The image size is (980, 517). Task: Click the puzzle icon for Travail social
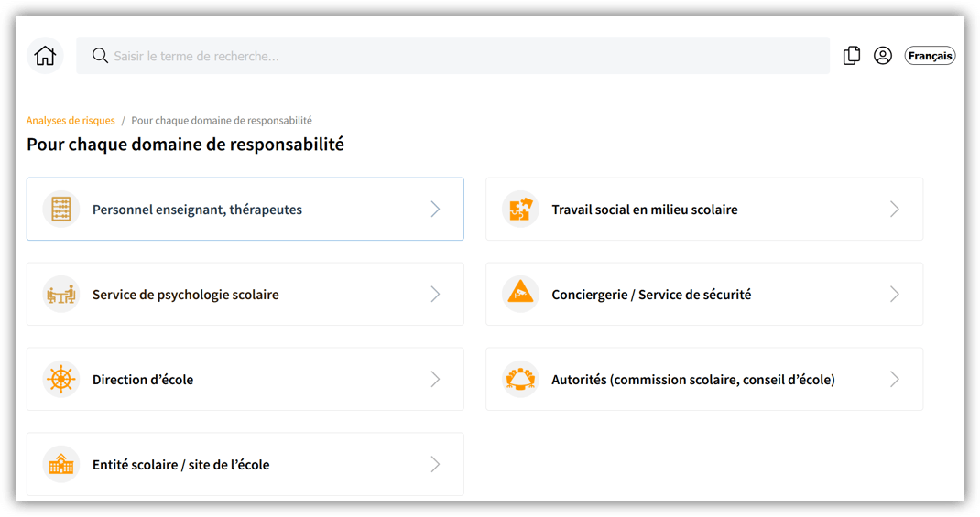click(520, 210)
